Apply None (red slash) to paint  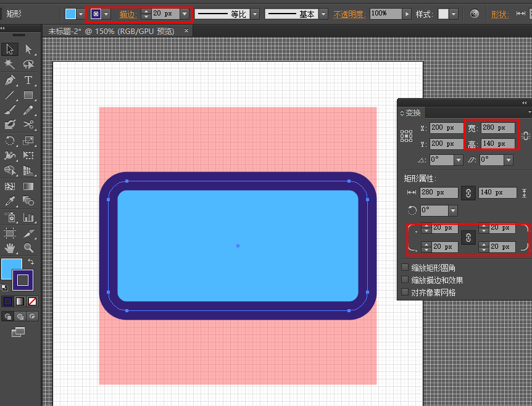click(32, 301)
